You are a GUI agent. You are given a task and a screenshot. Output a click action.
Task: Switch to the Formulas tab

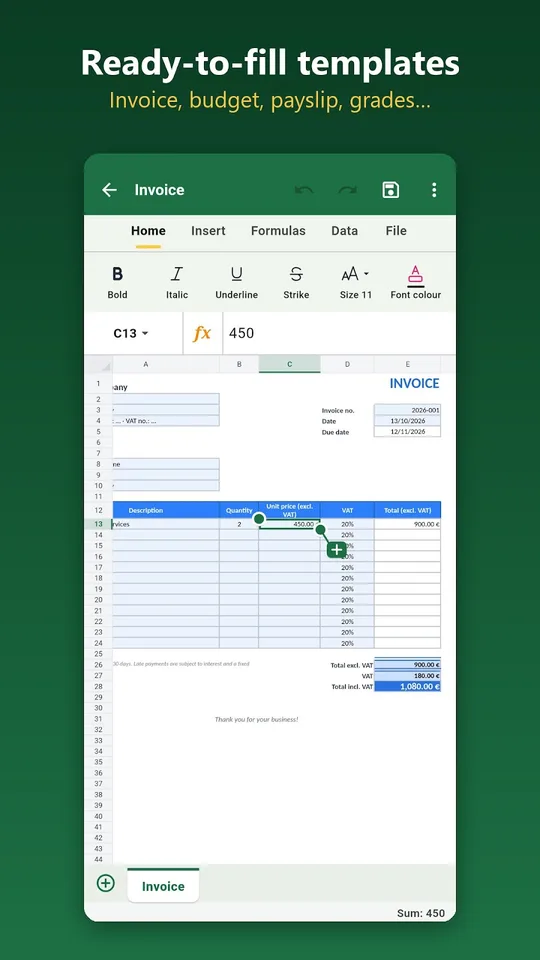coord(278,231)
